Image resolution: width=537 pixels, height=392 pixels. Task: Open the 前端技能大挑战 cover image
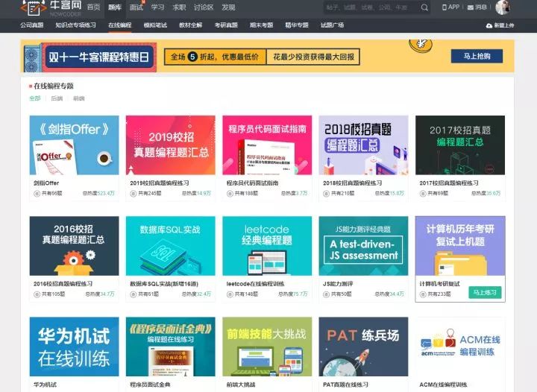pyautogui.click(x=267, y=347)
